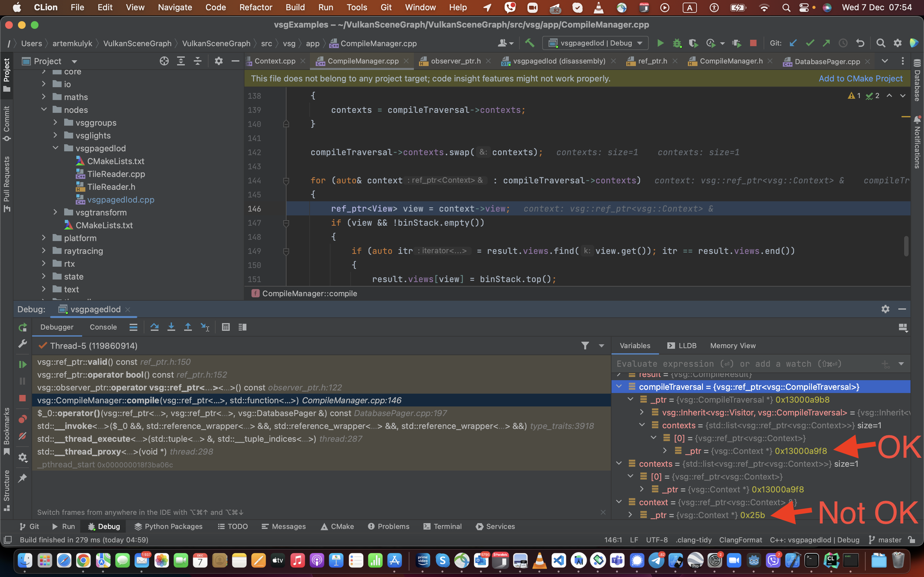The width and height of the screenshot is (924, 577).
Task: Open IDE settings via the gear icon
Action: (x=898, y=43)
